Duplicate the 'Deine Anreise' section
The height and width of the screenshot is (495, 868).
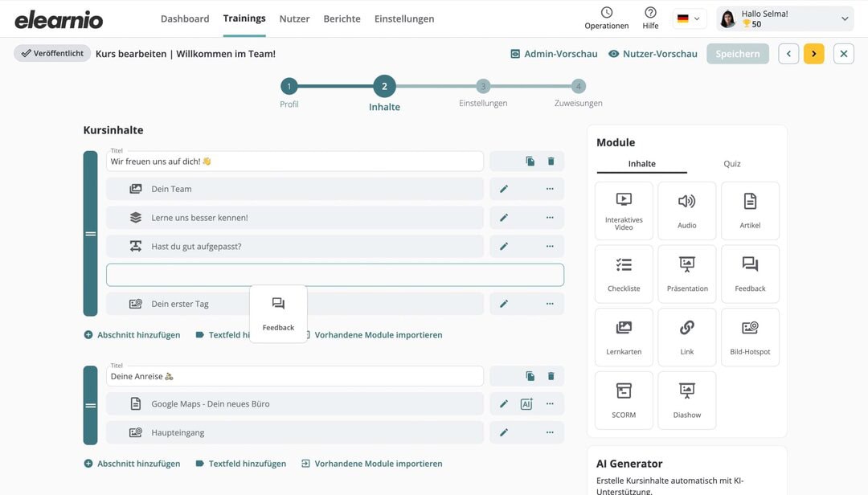(530, 376)
